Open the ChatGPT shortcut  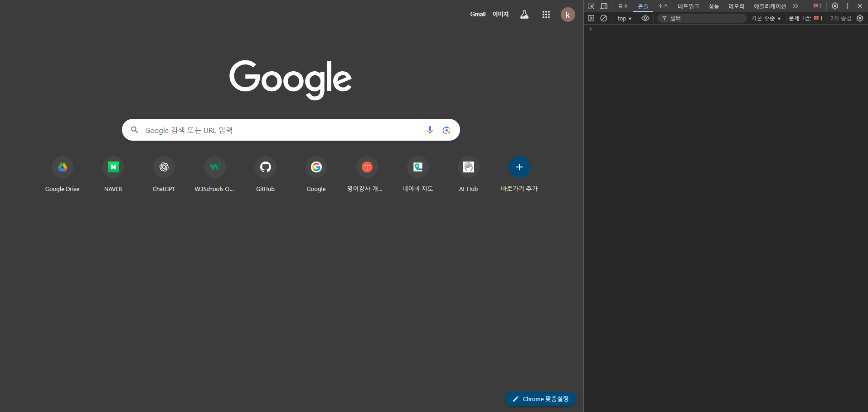coord(164,175)
